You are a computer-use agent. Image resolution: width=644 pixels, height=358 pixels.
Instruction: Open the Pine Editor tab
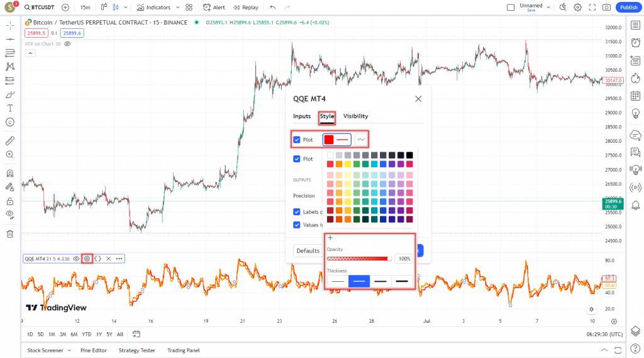(94, 350)
